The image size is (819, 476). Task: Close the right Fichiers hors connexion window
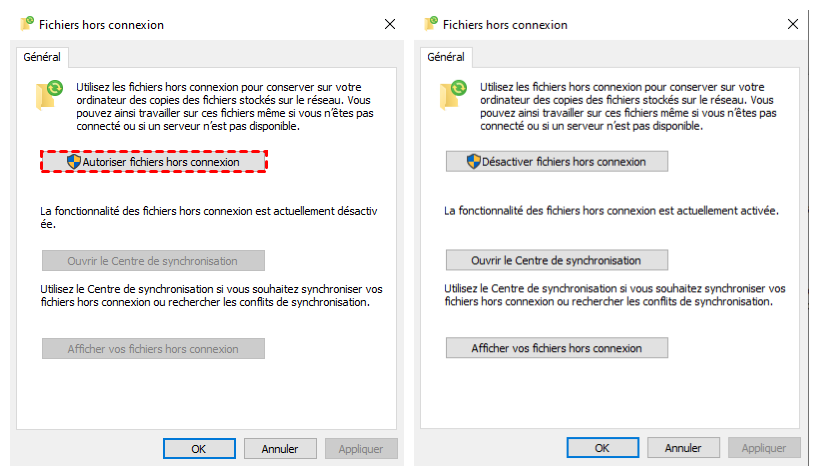[x=792, y=24]
